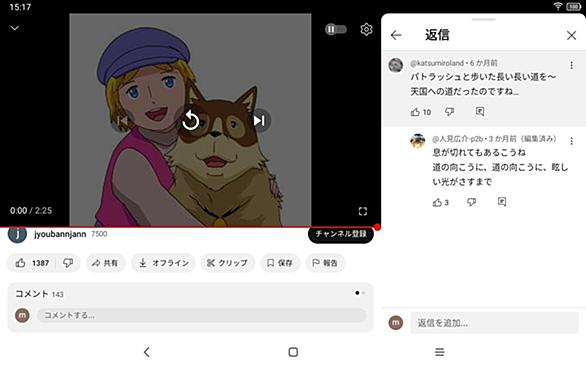Open more options for katsumiroland's comment
Viewport: 586px width, 366px height.
coord(571,66)
